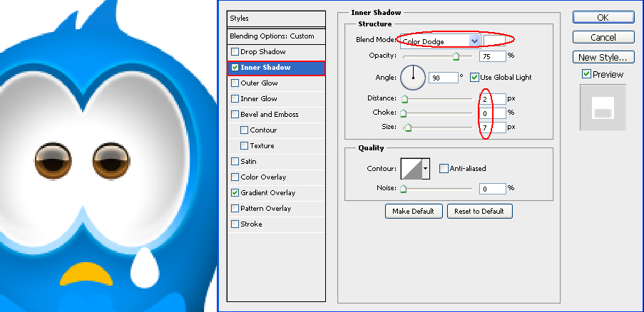
Task: Click the Angle dial control
Action: [413, 77]
